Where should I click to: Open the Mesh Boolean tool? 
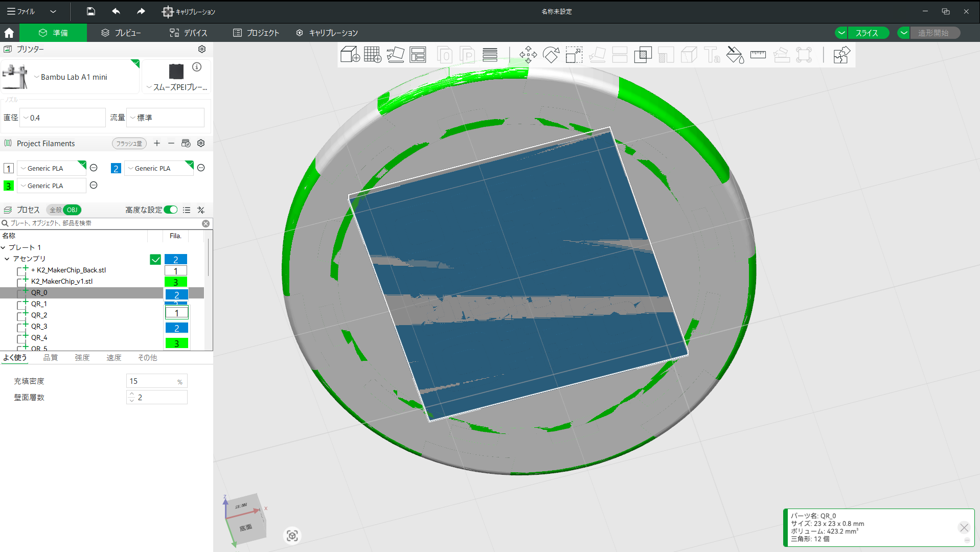(643, 55)
